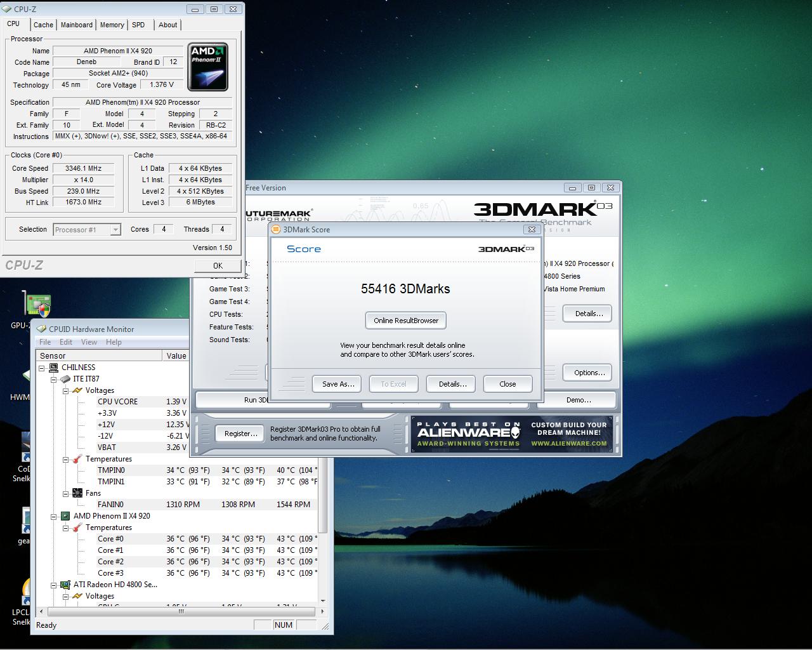Click the 55416 3DMarks score text

pyautogui.click(x=405, y=289)
